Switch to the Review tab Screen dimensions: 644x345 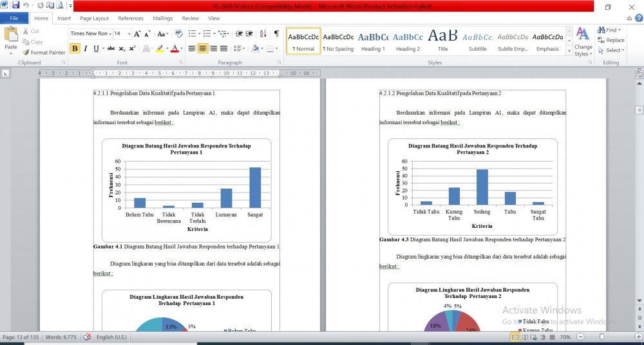191,18
